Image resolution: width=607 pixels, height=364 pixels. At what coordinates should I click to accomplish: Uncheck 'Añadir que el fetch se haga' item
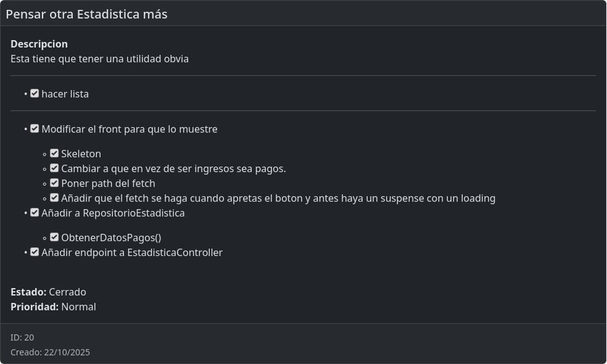(x=54, y=198)
